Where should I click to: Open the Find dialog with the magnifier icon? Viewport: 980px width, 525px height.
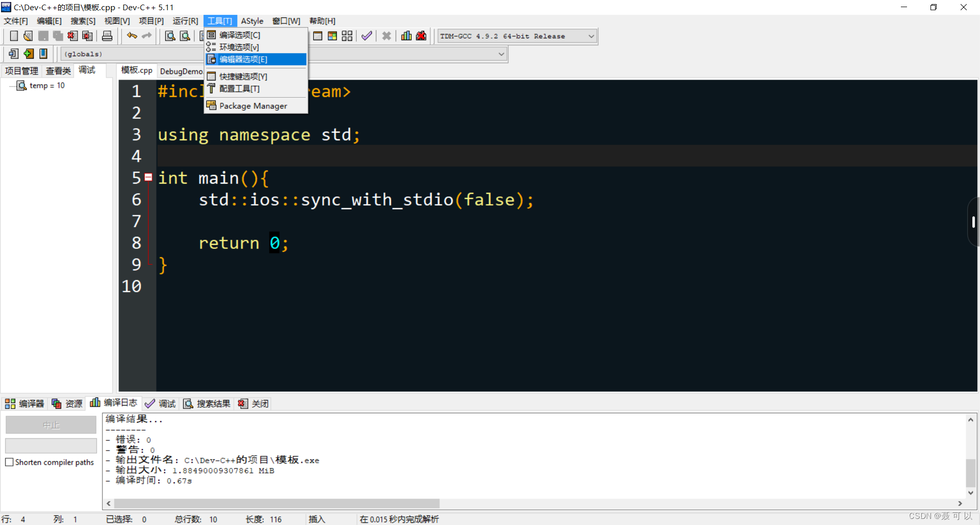(x=170, y=36)
